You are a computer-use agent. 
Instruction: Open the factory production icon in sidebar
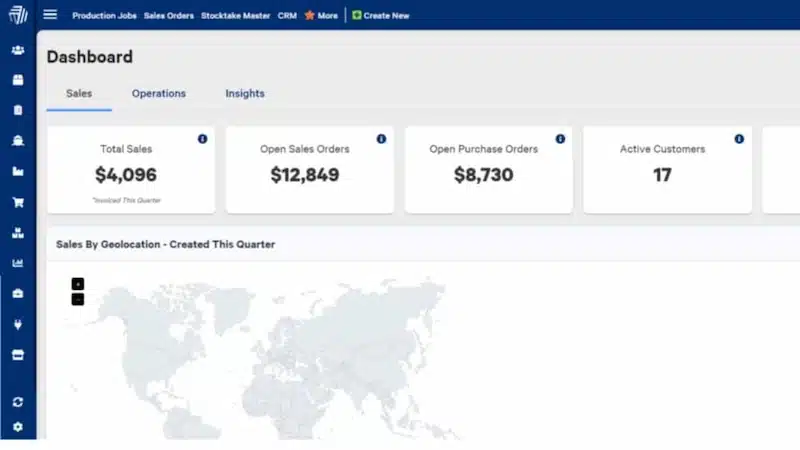(18, 171)
